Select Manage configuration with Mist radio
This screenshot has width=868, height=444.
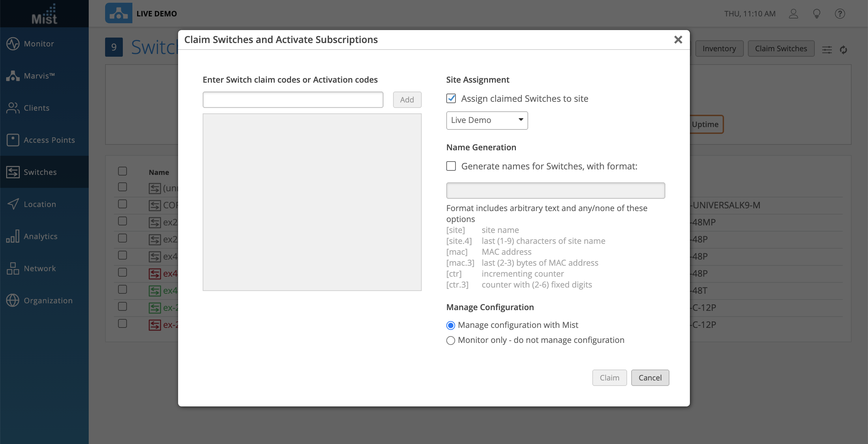(451, 325)
